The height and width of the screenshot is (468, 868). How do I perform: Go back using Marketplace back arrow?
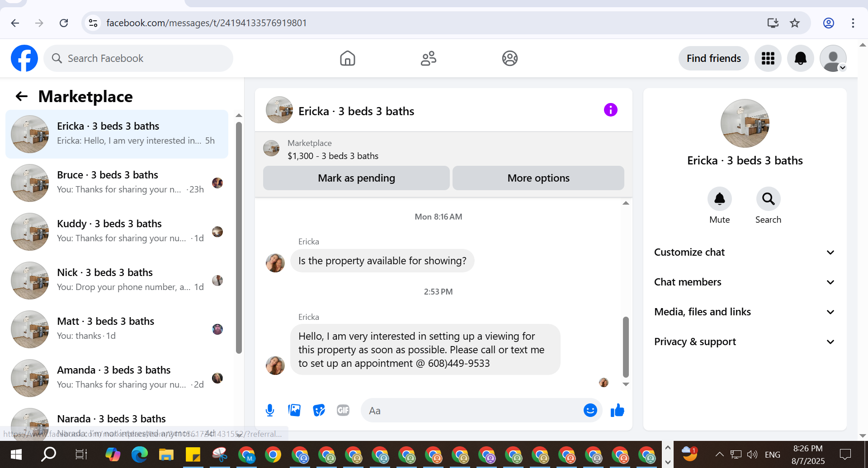tap(22, 96)
